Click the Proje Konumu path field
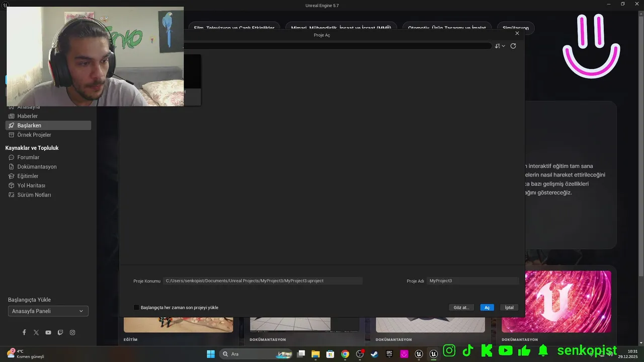Screen dimensions: 644x362 [x=263, y=281]
